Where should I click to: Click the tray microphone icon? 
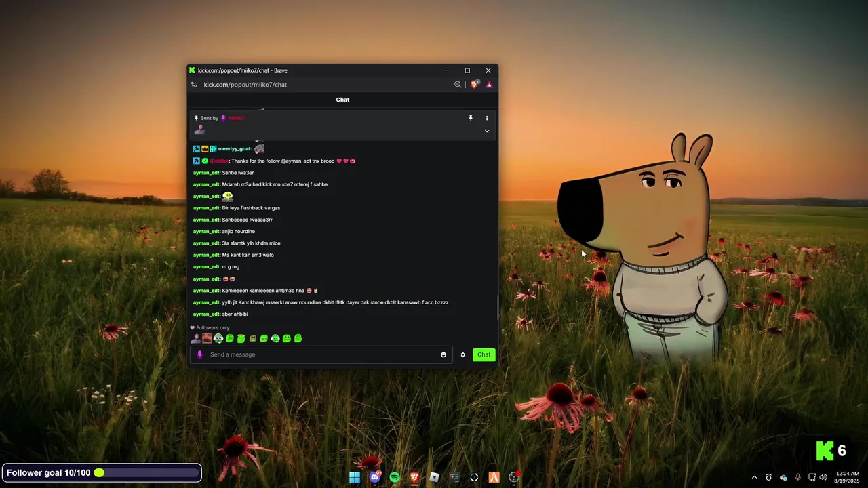tap(797, 477)
